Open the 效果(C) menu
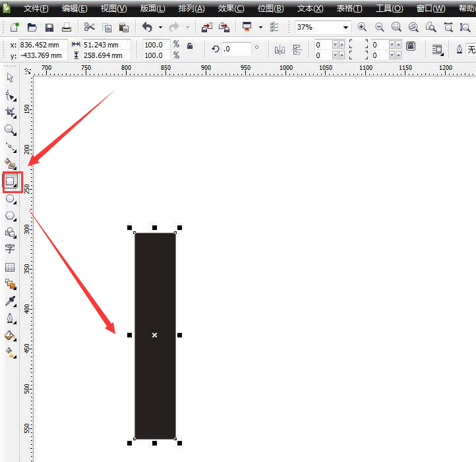476x462 pixels. tap(231, 9)
